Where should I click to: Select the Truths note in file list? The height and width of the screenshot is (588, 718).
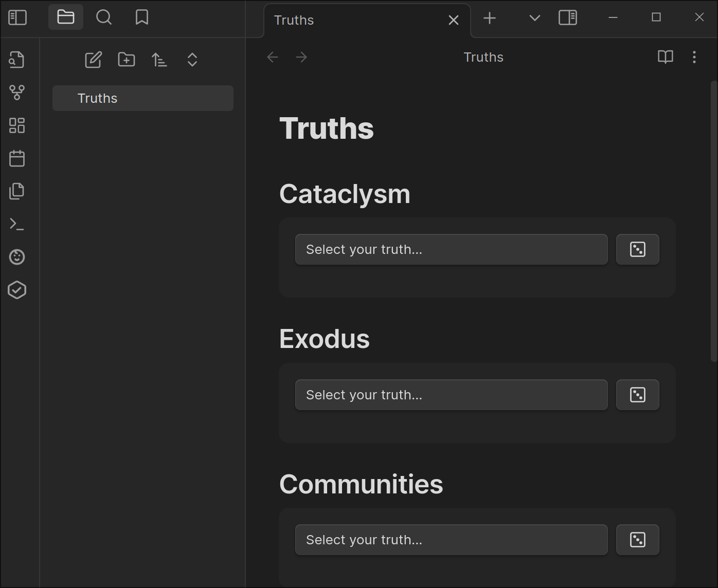tap(143, 98)
